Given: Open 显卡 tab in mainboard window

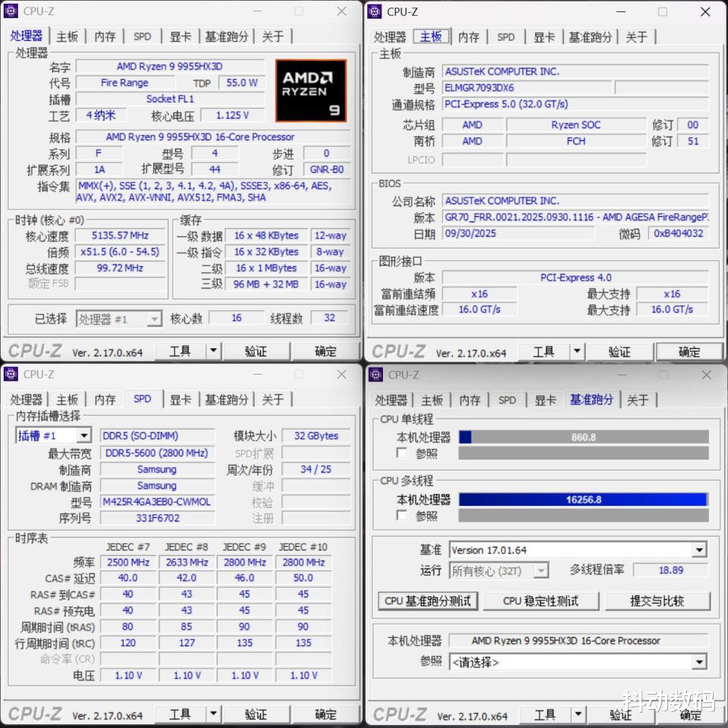Looking at the screenshot, I should pos(544,37).
